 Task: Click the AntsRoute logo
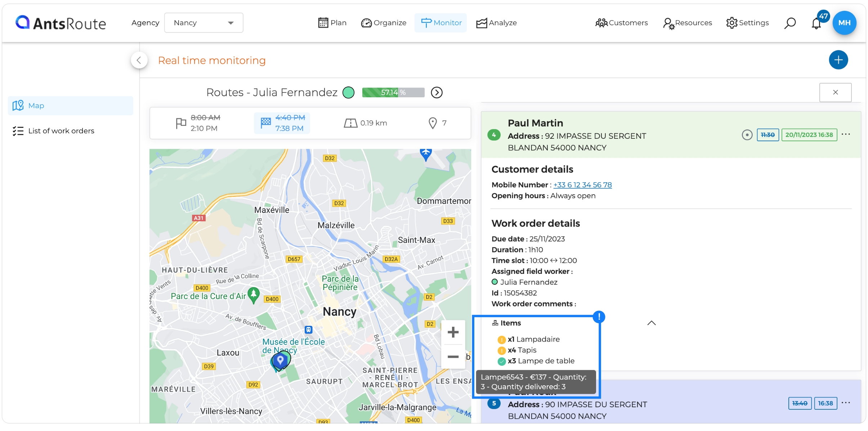point(61,23)
